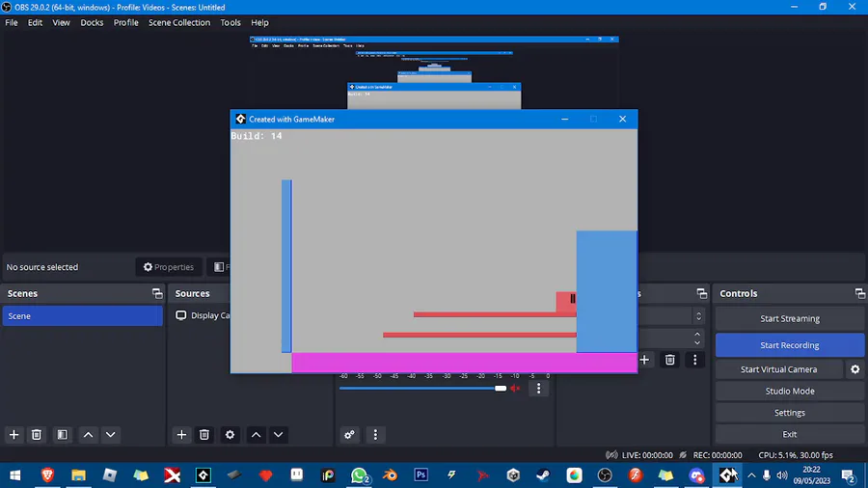This screenshot has height=488, width=868.
Task: Close the Created with GameMaker window
Action: click(x=623, y=119)
